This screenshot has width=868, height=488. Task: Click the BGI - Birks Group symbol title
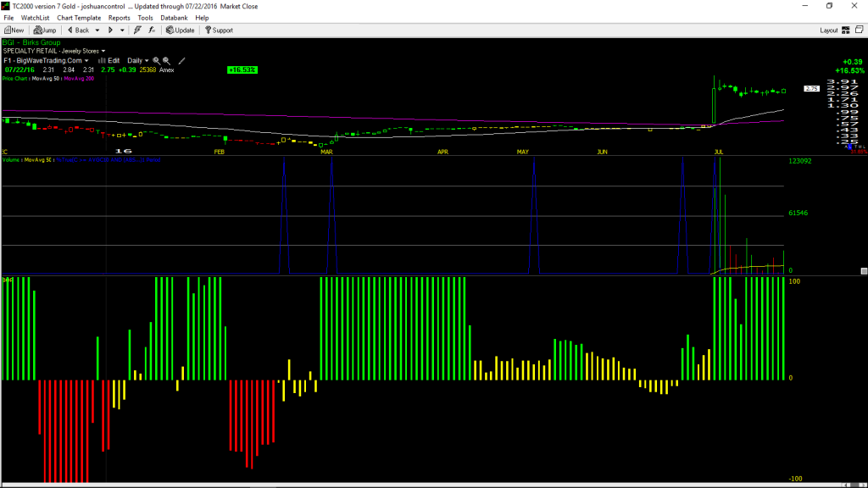coord(31,42)
